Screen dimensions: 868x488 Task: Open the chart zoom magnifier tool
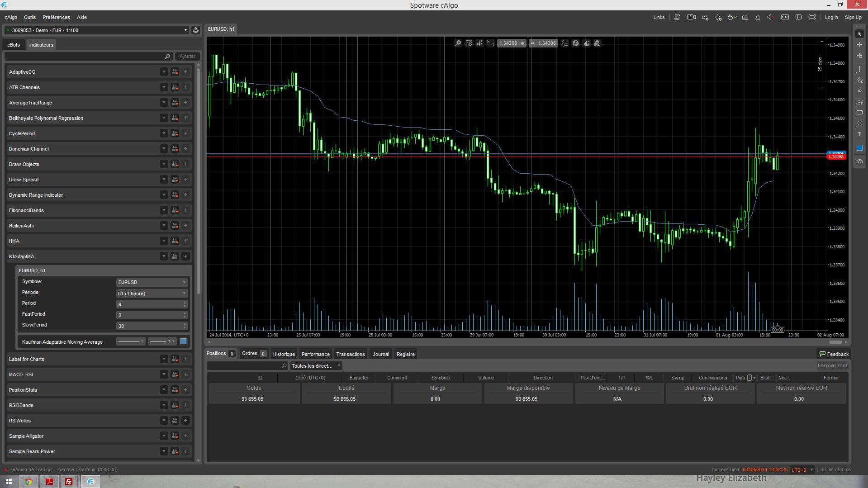tap(458, 43)
